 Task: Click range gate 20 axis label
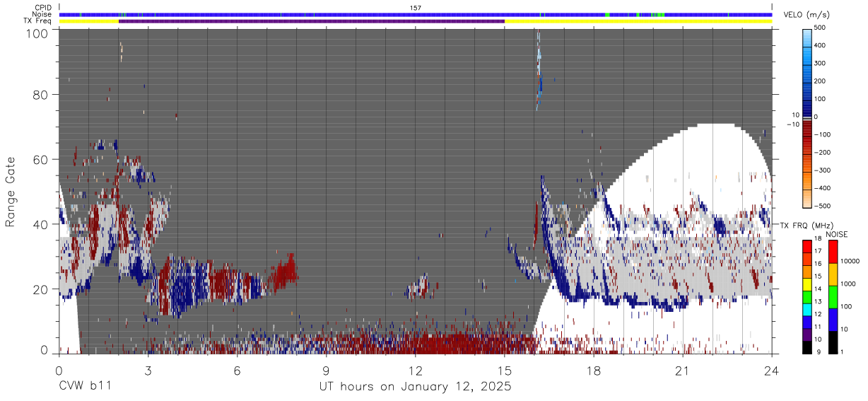tap(41, 289)
